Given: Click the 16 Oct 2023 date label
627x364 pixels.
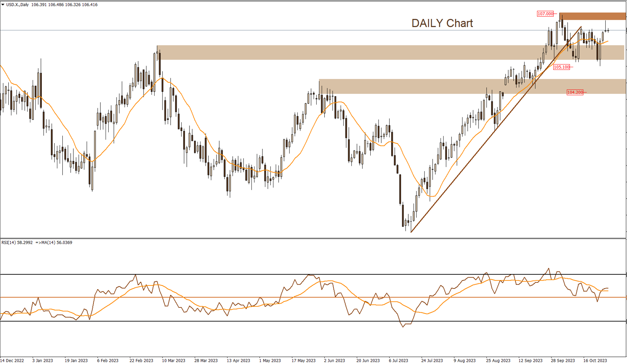Looking at the screenshot, I should (595, 361).
